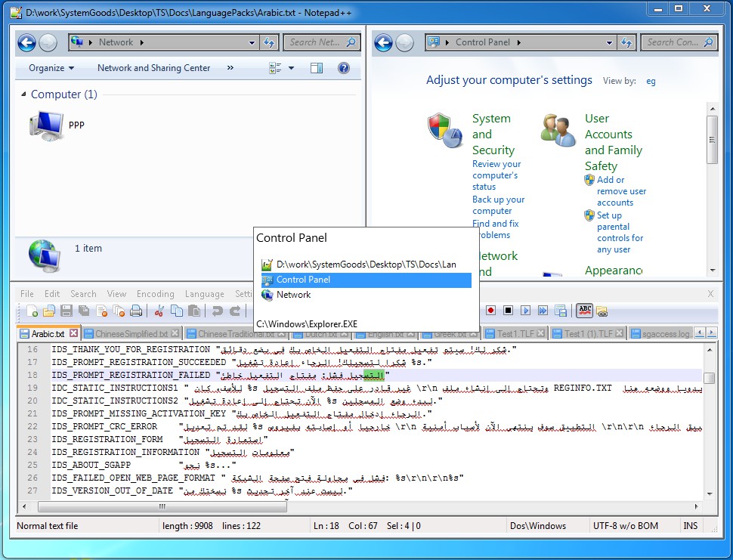
Task: Open the view options dropdown arrow in Network window
Action: point(291,68)
